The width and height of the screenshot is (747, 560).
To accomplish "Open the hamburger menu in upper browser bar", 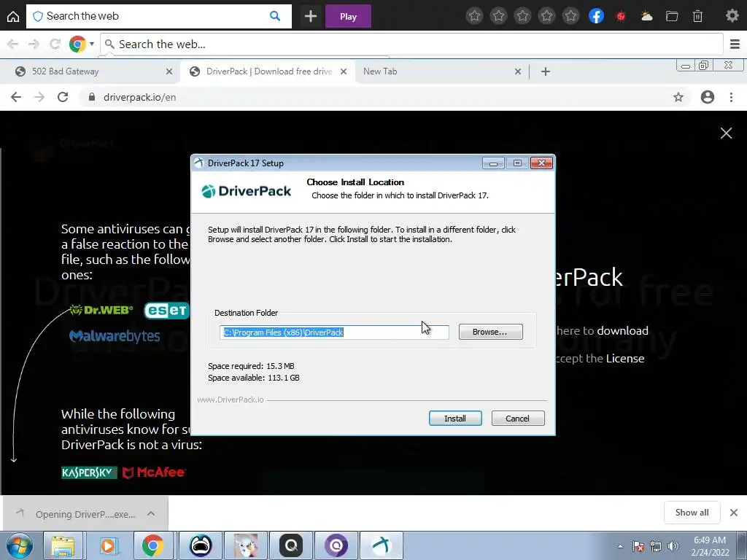I will coord(735,44).
